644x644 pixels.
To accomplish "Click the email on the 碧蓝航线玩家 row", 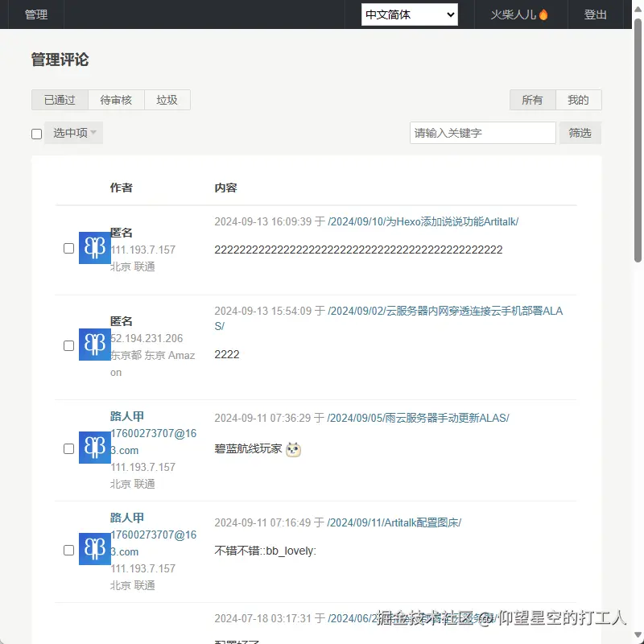I will 153,442.
